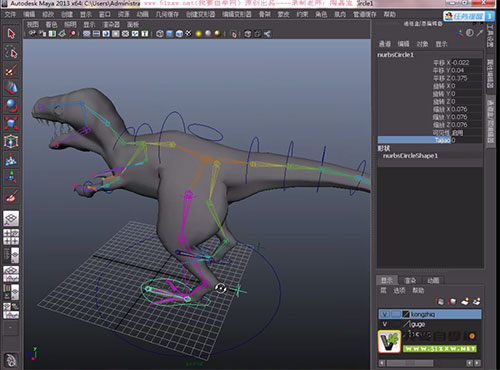
Task: Click the 可见性 visibility value field
Action: pos(467,133)
